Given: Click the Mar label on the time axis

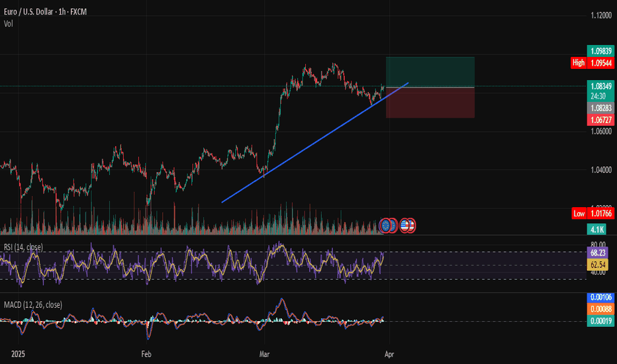Looking at the screenshot, I should pos(264,354).
